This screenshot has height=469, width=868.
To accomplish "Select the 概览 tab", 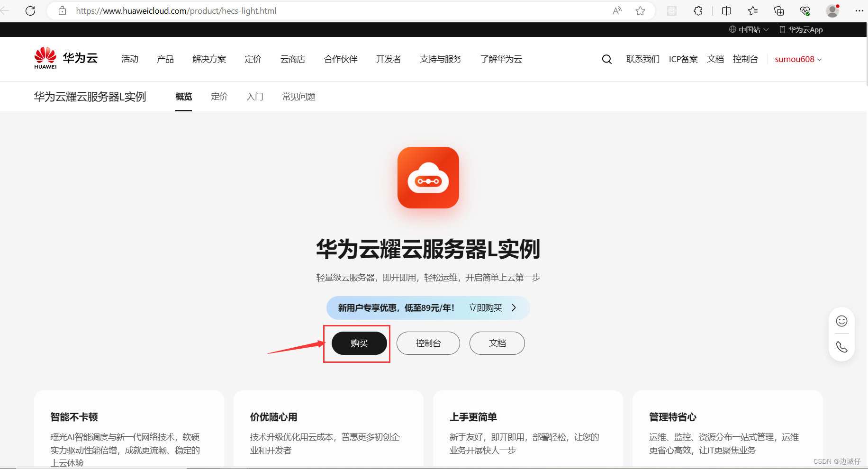I will (183, 97).
